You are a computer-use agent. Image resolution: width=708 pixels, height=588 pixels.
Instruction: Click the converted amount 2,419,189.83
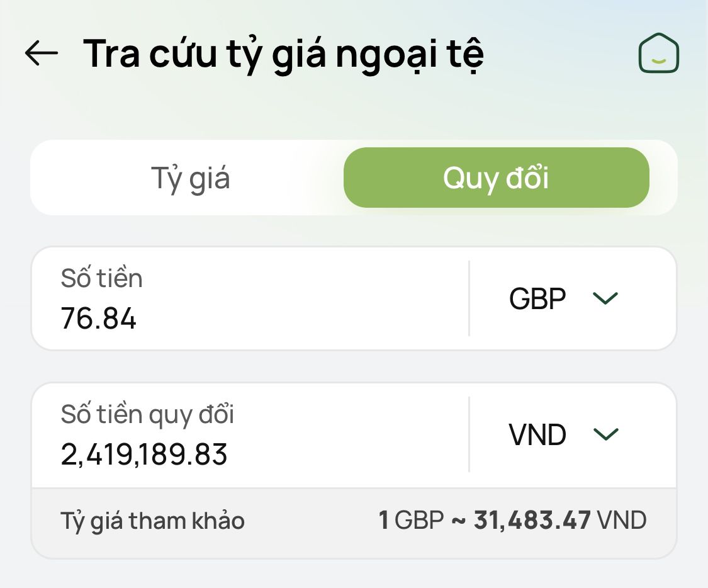[x=143, y=455]
